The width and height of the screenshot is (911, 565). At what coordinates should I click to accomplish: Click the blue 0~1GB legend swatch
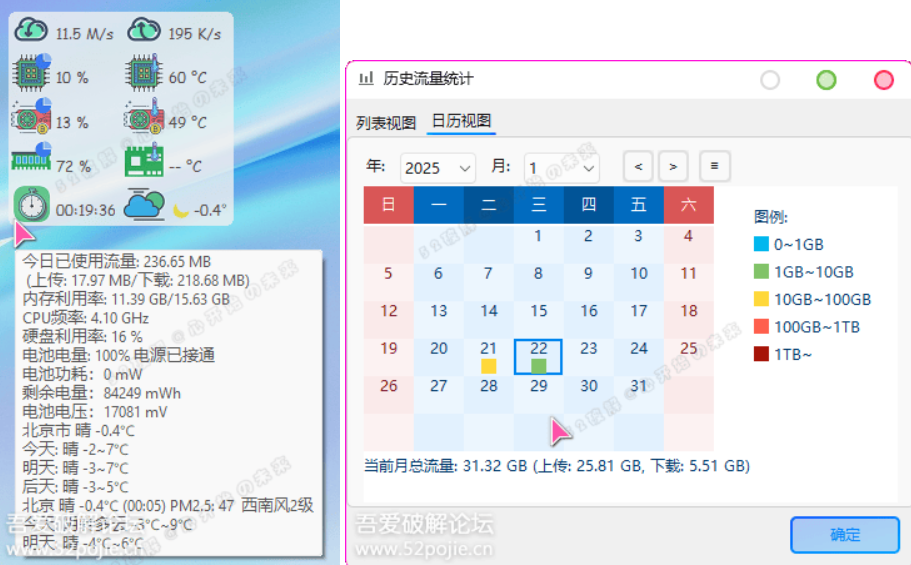coord(761,244)
